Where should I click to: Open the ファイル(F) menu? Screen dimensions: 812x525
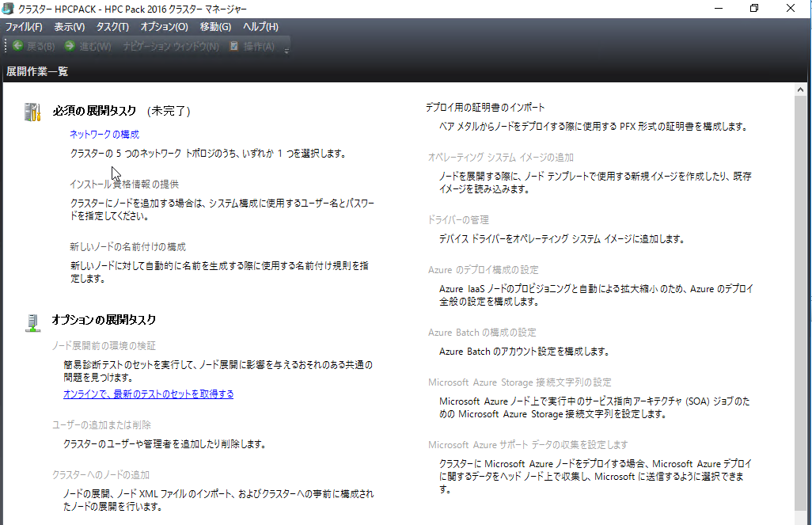(x=24, y=26)
